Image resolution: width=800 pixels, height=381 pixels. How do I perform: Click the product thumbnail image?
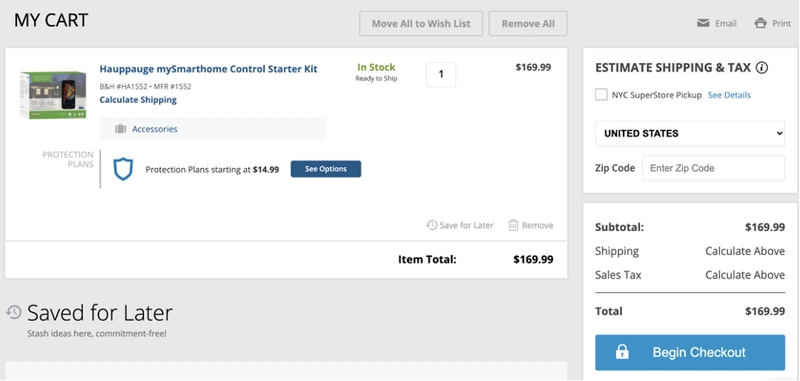pyautogui.click(x=53, y=95)
